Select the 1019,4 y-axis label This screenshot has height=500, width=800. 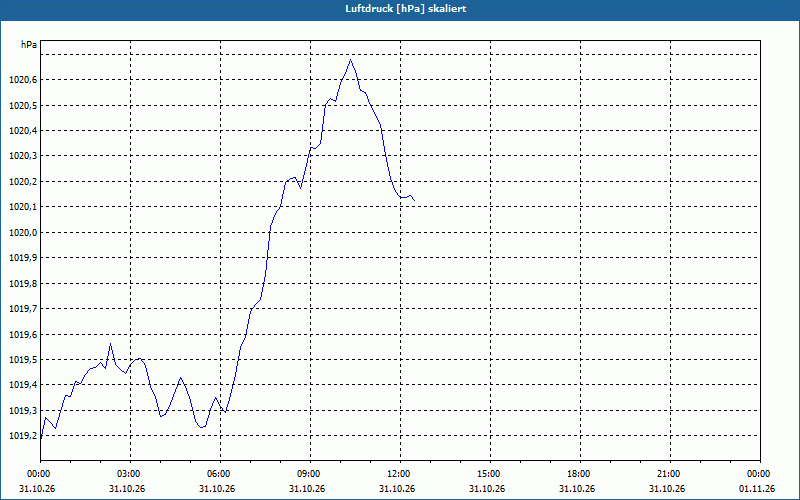(23, 385)
